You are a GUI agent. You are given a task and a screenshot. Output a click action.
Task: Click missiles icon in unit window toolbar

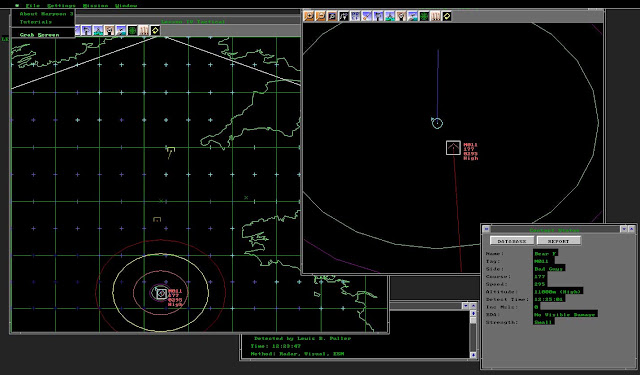tap(436, 16)
